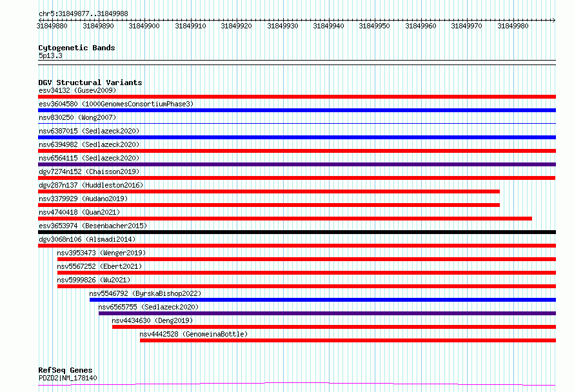This screenshot has width=574, height=392.
Task: Click ruler position 31849940
Action: 329,26
